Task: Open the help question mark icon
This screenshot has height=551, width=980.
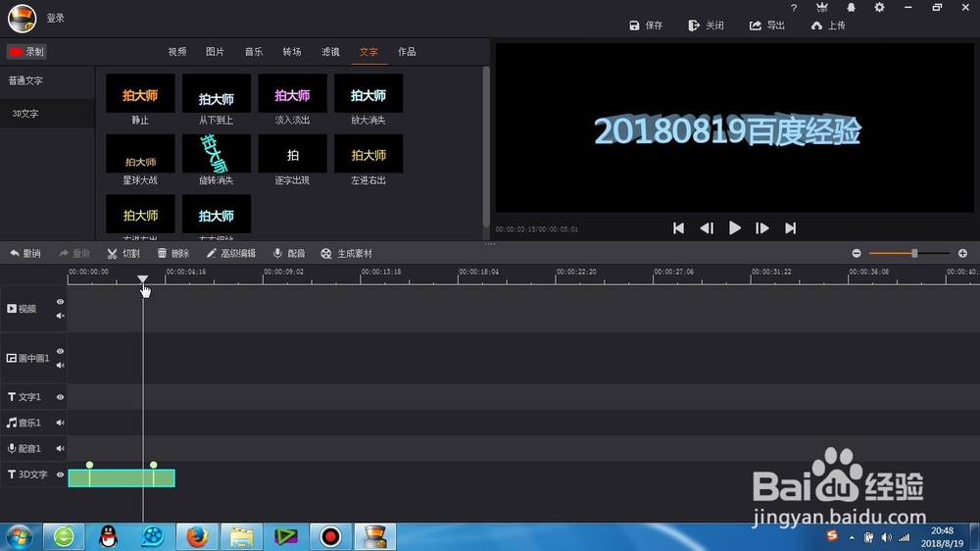Action: tap(794, 8)
